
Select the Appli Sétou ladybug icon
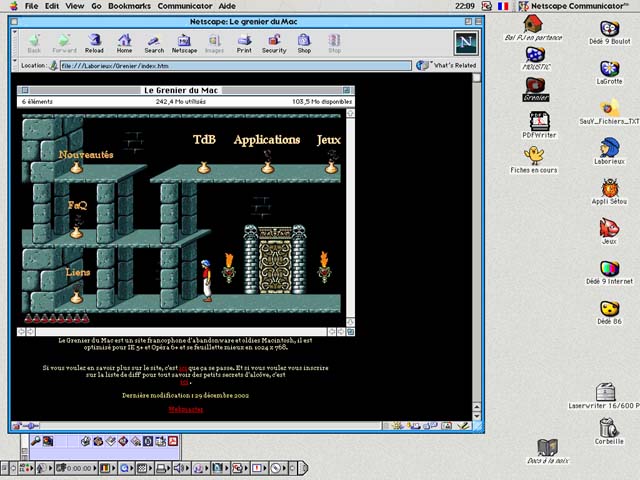click(609, 191)
